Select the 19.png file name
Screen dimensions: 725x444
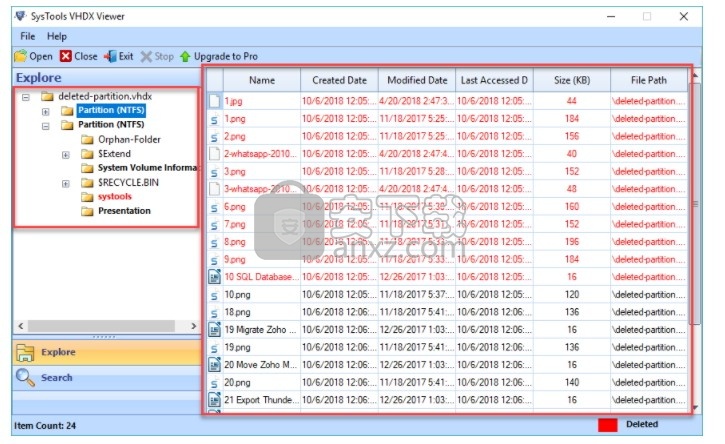pos(237,347)
